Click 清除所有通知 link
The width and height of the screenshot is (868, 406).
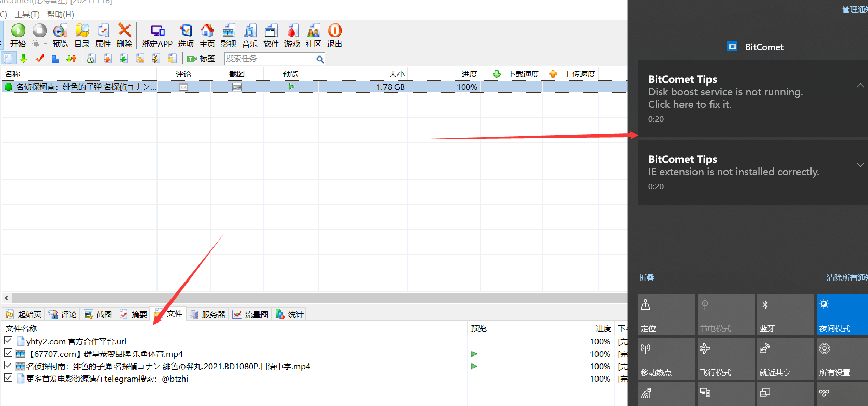(x=847, y=278)
